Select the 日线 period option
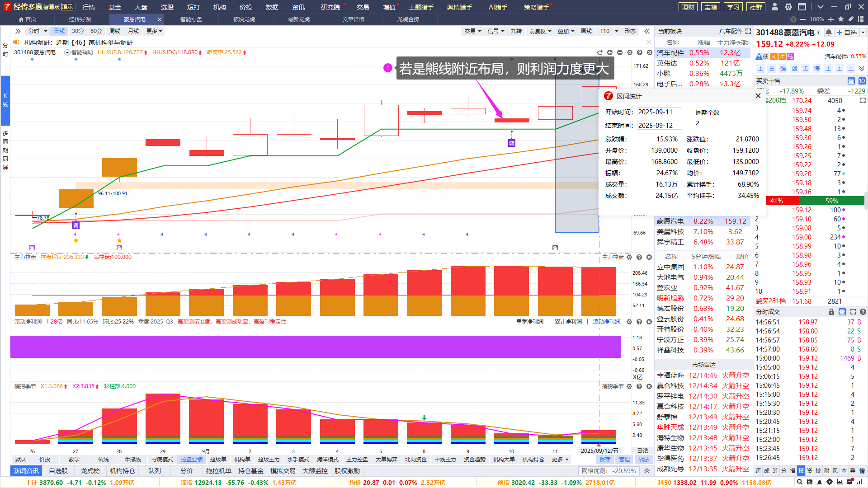The width and height of the screenshot is (868, 488). (x=59, y=31)
